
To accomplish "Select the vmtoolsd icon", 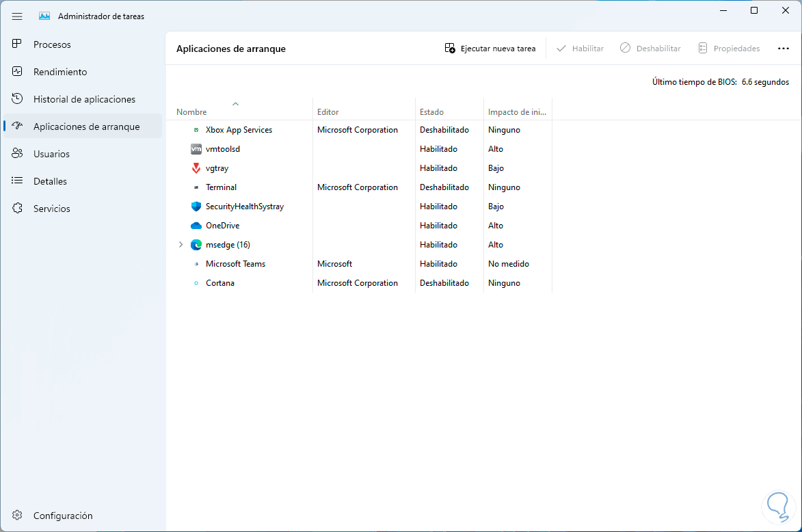I will pos(196,149).
